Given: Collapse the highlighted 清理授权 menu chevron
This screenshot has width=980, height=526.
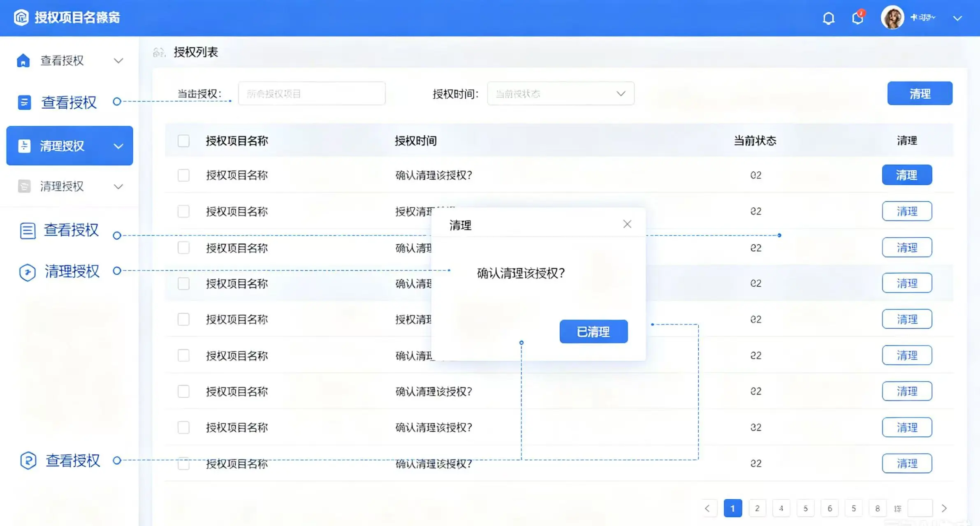Looking at the screenshot, I should point(118,146).
